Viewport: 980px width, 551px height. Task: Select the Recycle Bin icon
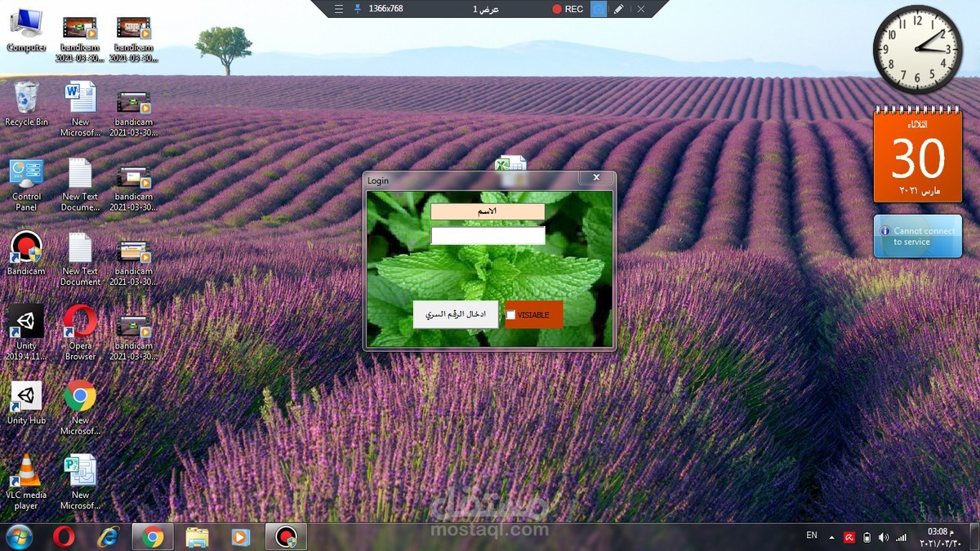click(27, 104)
